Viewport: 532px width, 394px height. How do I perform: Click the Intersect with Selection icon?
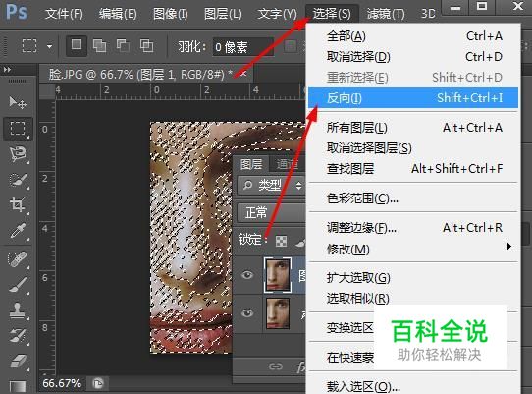(146, 45)
